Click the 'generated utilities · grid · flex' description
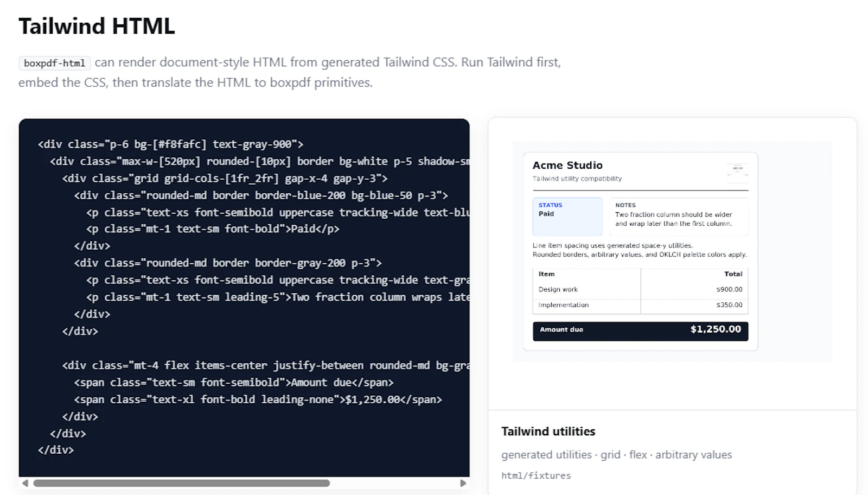868x495 pixels. (616, 455)
